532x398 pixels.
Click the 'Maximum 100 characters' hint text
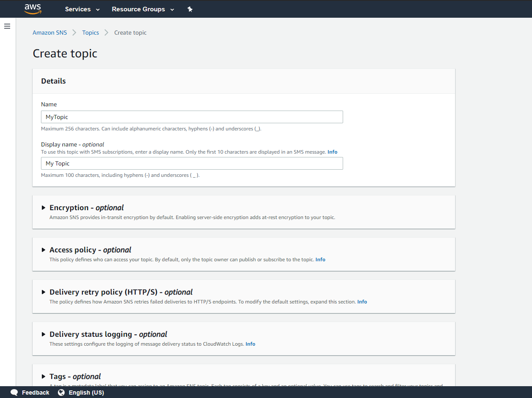[x=120, y=175]
